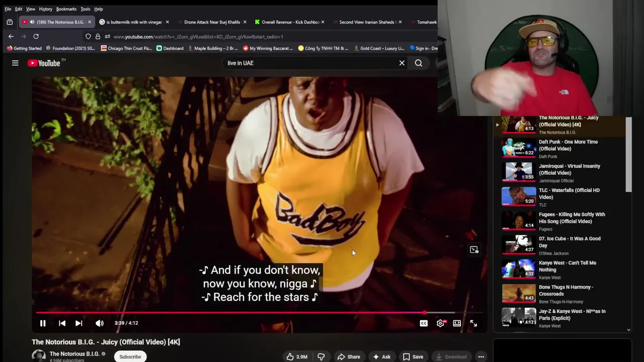This screenshot has height=362, width=644.
Task: Open the channel avatar below the video
Action: point(39,356)
